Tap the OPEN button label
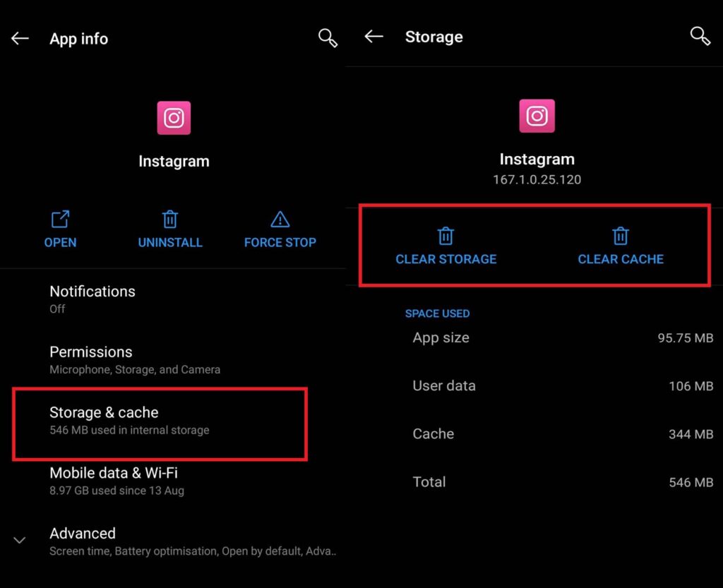Screen dimensions: 723x588 [61, 242]
